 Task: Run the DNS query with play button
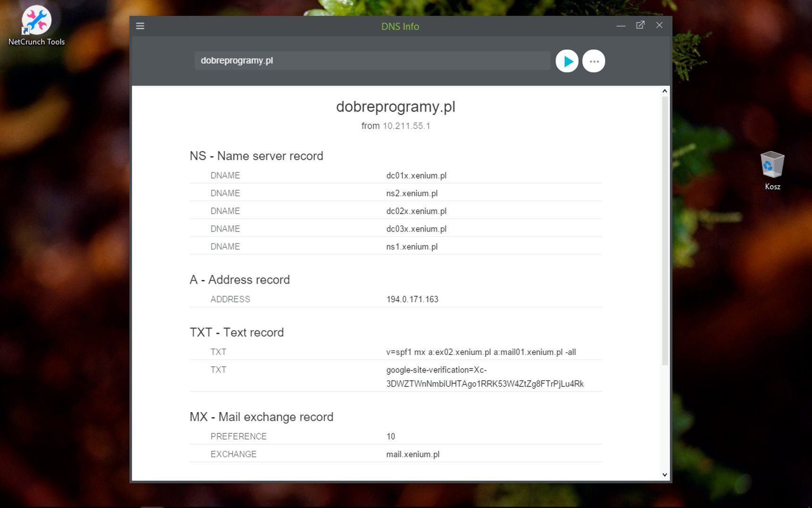pos(567,61)
